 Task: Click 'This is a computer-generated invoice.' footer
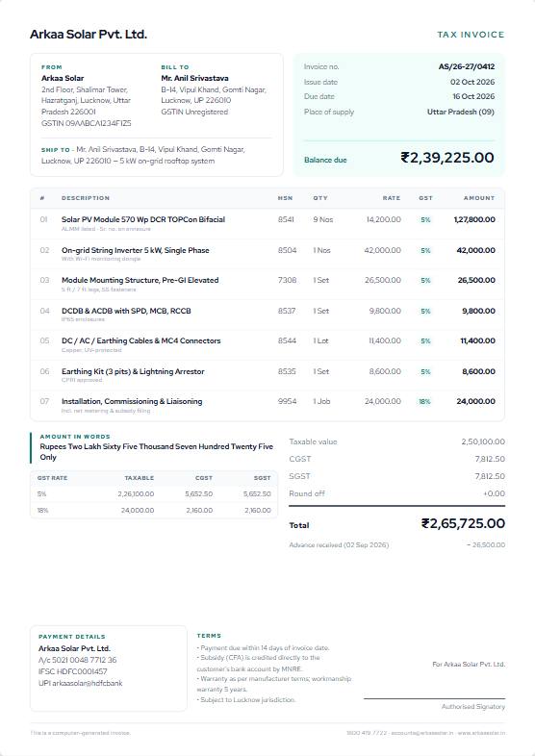click(80, 733)
